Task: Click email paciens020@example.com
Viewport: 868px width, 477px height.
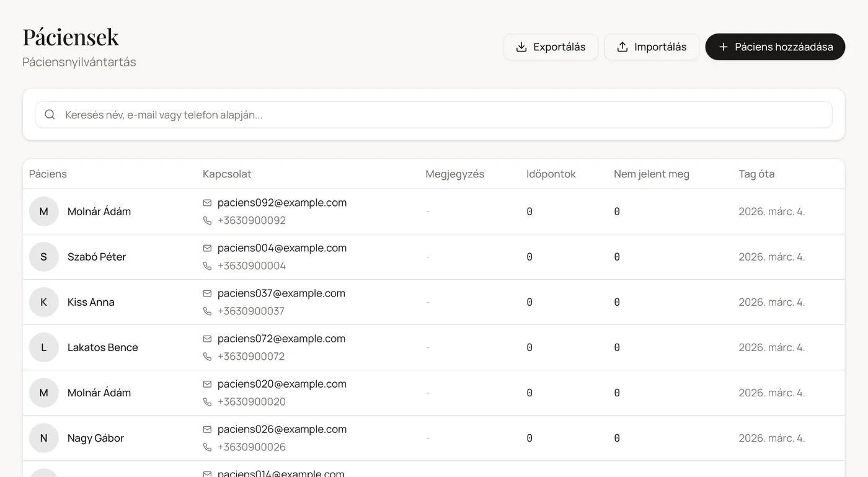Action: (x=282, y=384)
